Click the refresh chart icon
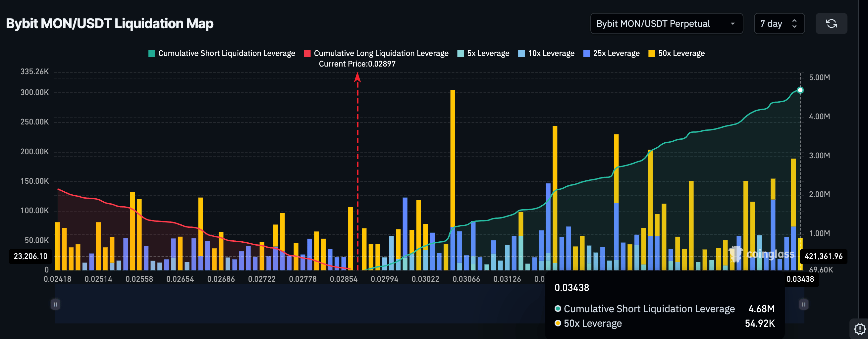Viewport: 868px width, 339px height. [831, 24]
